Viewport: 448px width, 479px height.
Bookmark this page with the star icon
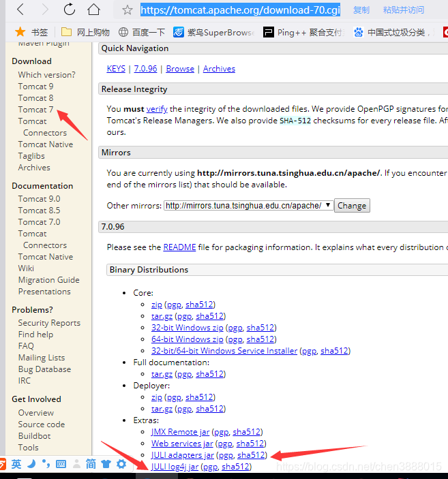(x=128, y=10)
